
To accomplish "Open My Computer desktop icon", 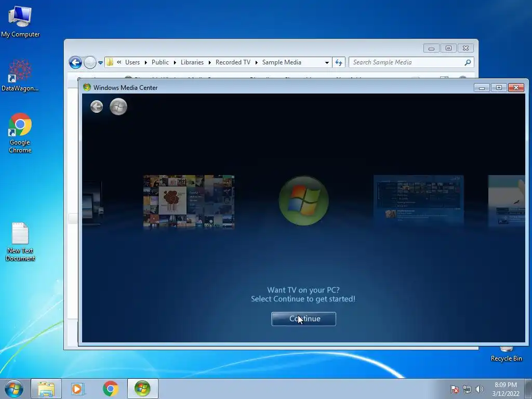I will tap(20, 21).
